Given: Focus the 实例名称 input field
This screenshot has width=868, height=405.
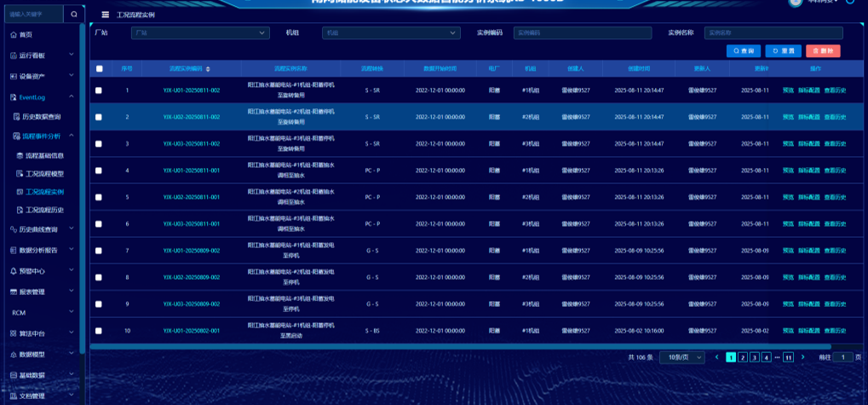Looking at the screenshot, I should pos(773,33).
